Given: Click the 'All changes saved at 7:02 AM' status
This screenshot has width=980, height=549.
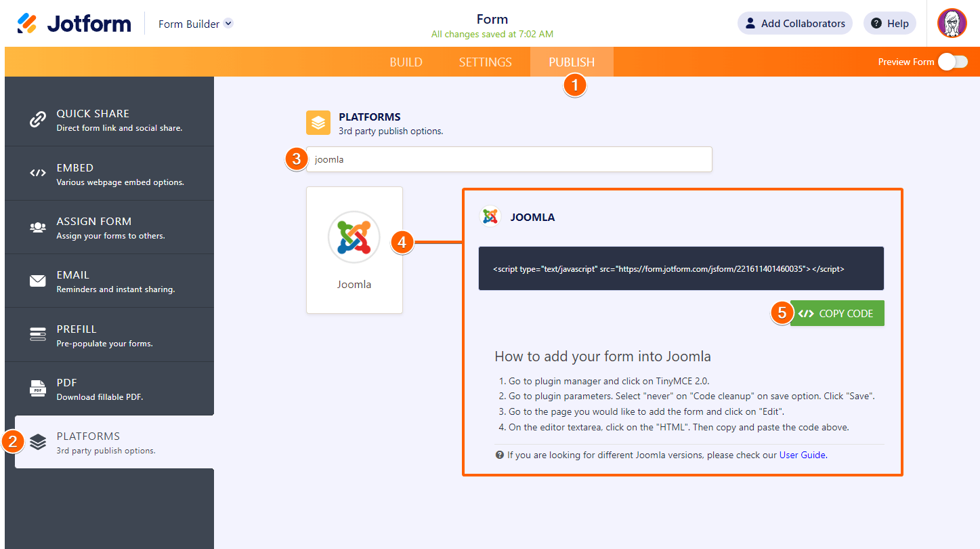Looking at the screenshot, I should pos(492,34).
